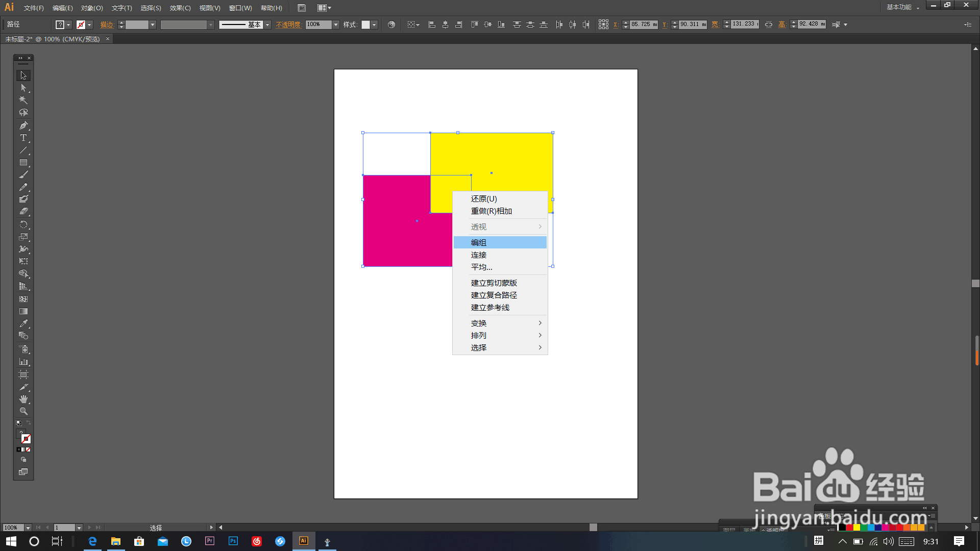This screenshot has width=980, height=551.
Task: Activate the Eyedropper tool
Action: tap(23, 323)
